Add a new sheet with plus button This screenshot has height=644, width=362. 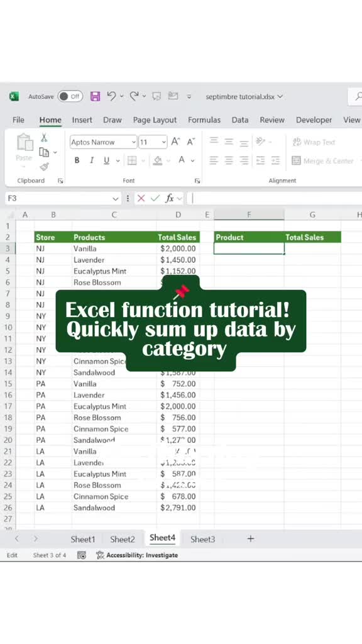[x=250, y=539]
